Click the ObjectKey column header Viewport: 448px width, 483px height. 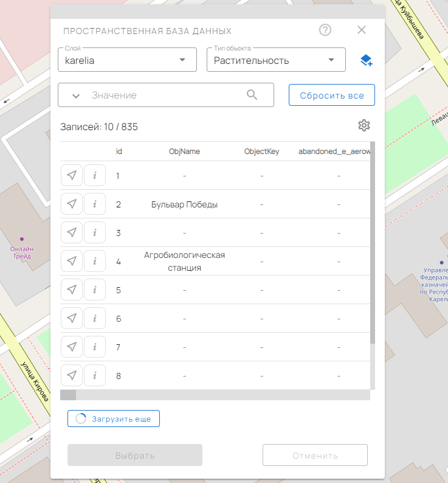coord(261,151)
